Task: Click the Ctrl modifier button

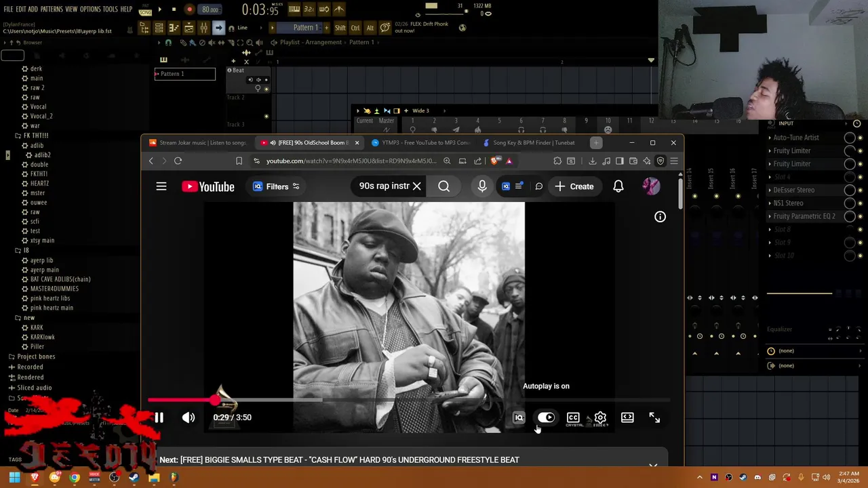Action: (355, 28)
